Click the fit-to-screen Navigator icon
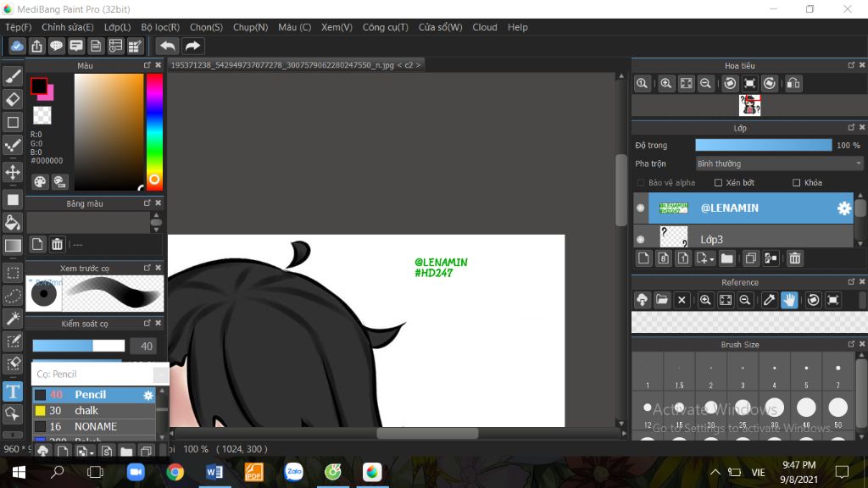The image size is (868, 488). pyautogui.click(x=686, y=84)
